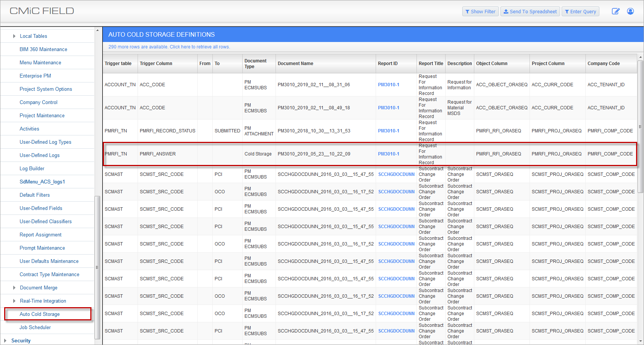This screenshot has width=644, height=345.
Task: Open SdMenu_ACS_logs1 item
Action: (x=42, y=182)
